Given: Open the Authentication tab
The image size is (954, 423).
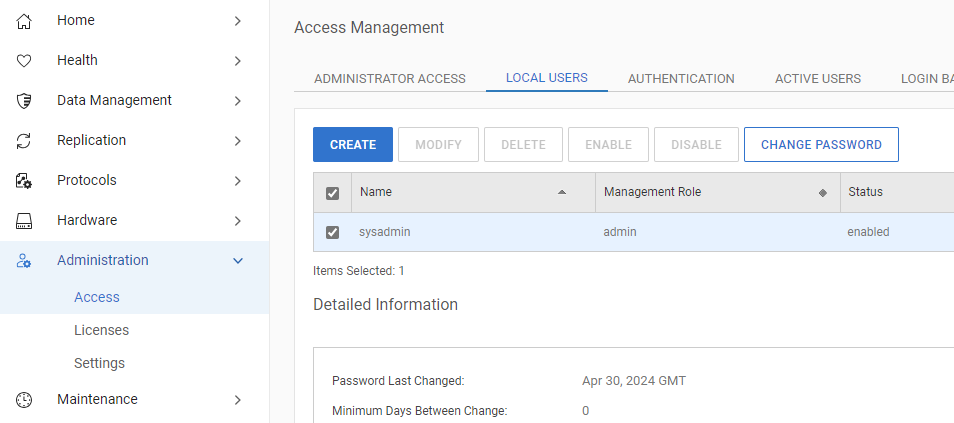Looking at the screenshot, I should point(681,78).
